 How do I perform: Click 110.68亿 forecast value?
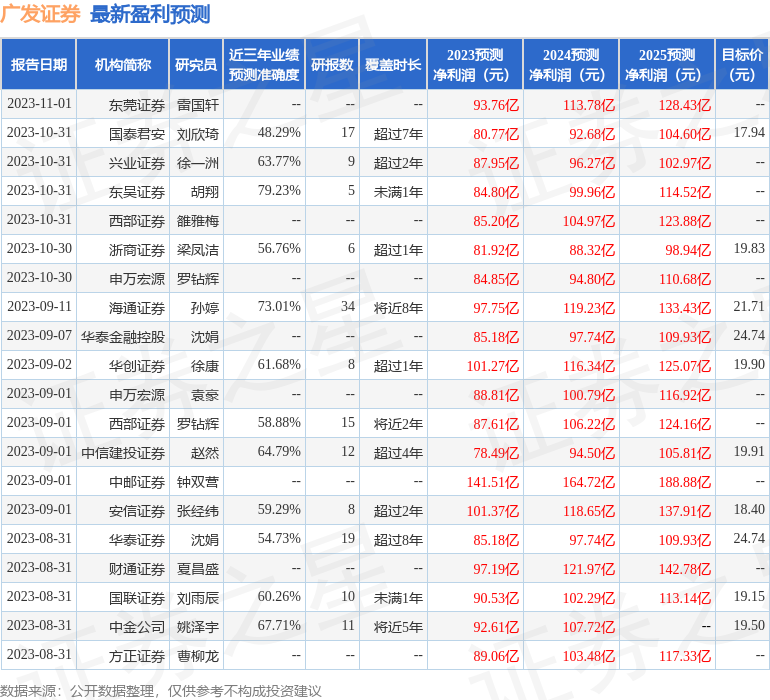point(685,279)
